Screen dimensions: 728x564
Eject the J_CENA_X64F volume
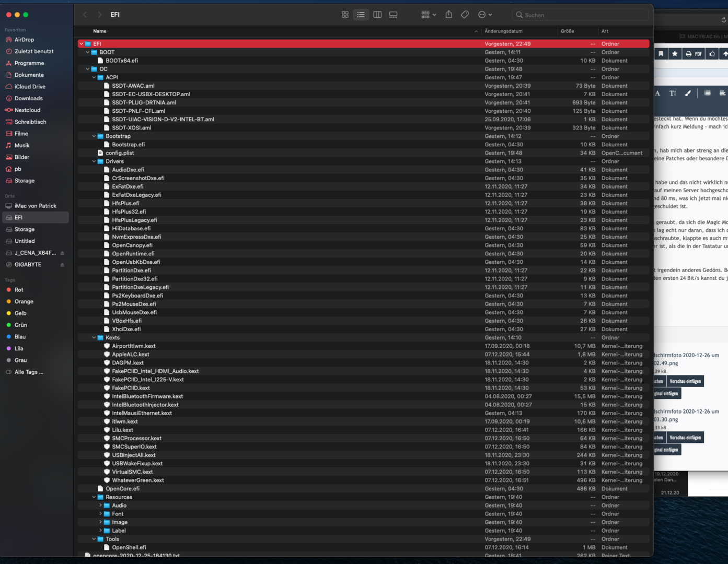[x=62, y=253]
